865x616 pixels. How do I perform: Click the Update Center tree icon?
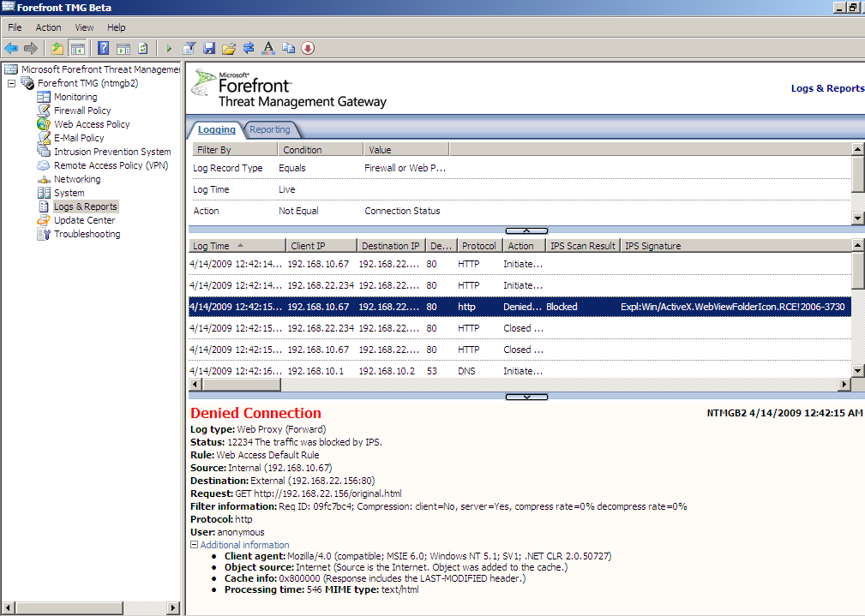coord(44,220)
